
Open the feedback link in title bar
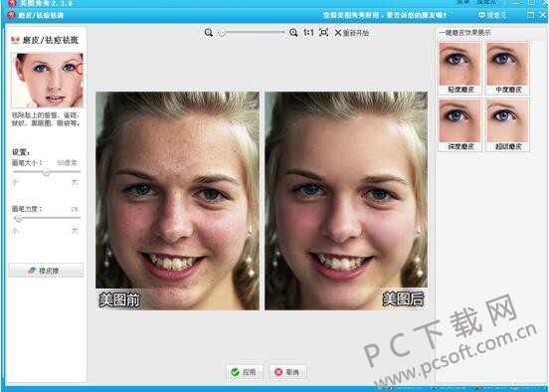pyautogui.click(x=492, y=15)
